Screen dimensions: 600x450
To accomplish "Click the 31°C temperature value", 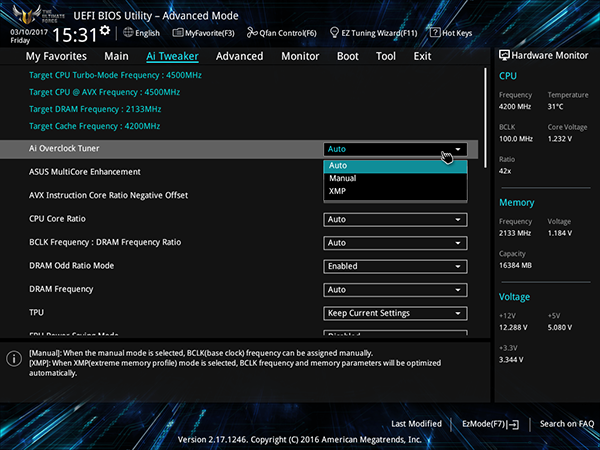I will (555, 107).
